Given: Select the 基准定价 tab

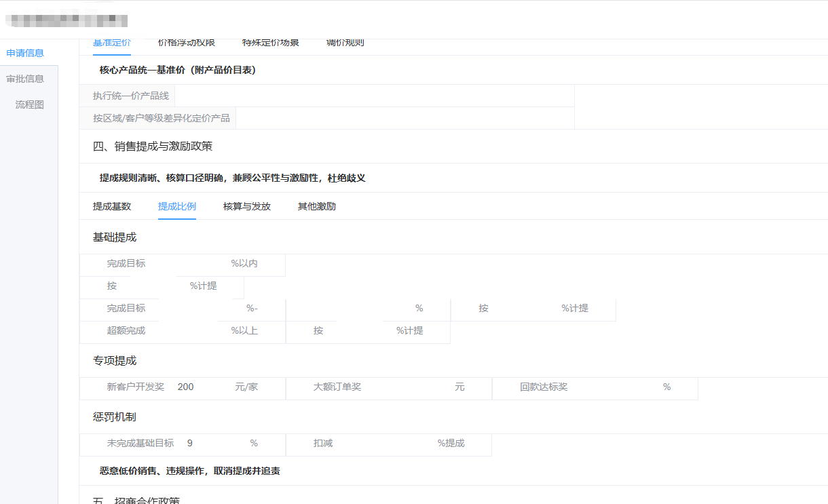Looking at the screenshot, I should click(112, 43).
